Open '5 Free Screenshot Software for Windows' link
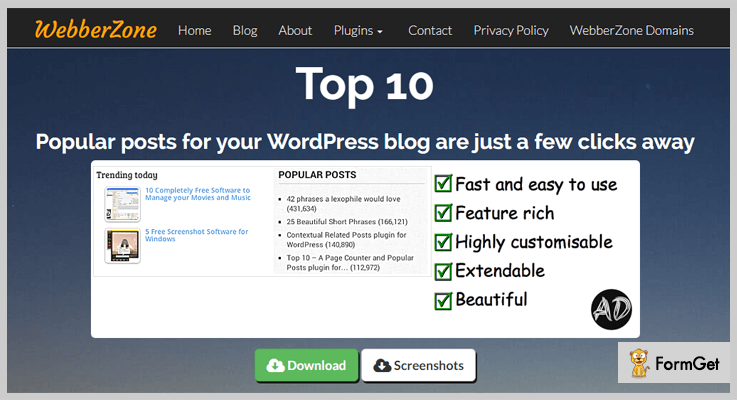Screen dimensions: 737x400 pos(196,235)
